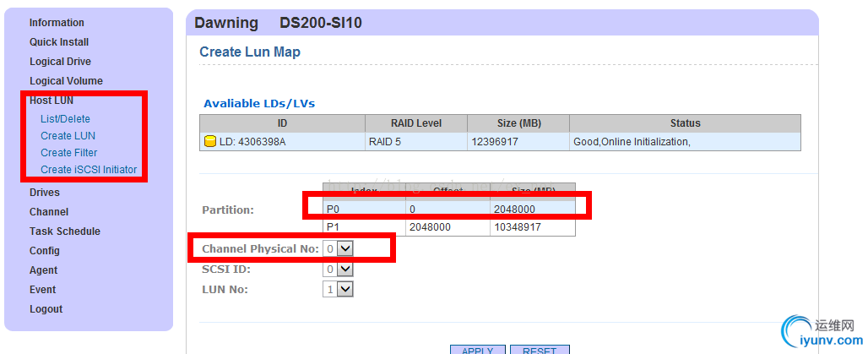The image size is (868, 354).
Task: Click the Status column header
Action: point(686,123)
